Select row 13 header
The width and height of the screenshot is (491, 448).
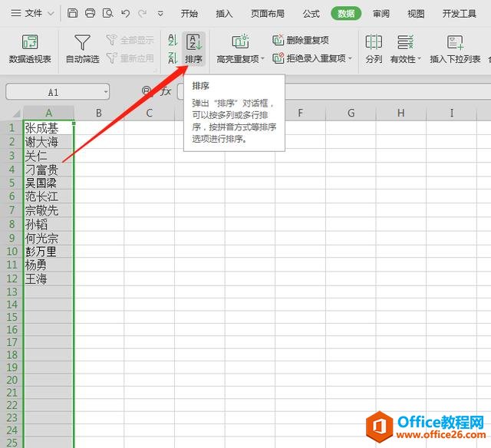(x=12, y=292)
